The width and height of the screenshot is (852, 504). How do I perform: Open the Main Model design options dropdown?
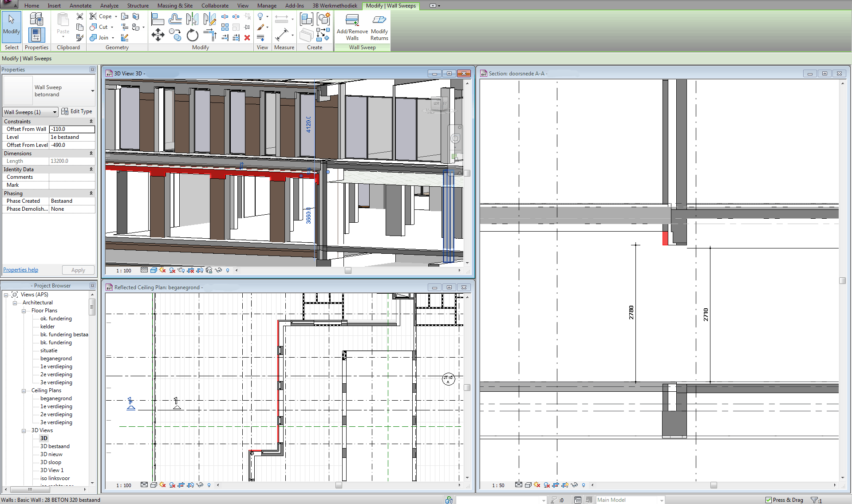(662, 500)
